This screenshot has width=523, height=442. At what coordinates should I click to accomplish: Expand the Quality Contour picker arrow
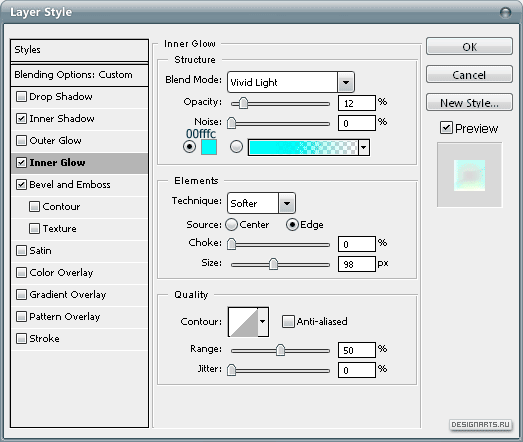coord(263,322)
